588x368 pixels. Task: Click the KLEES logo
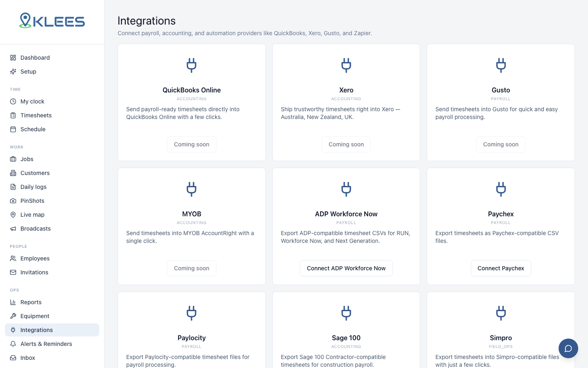pyautogui.click(x=52, y=21)
